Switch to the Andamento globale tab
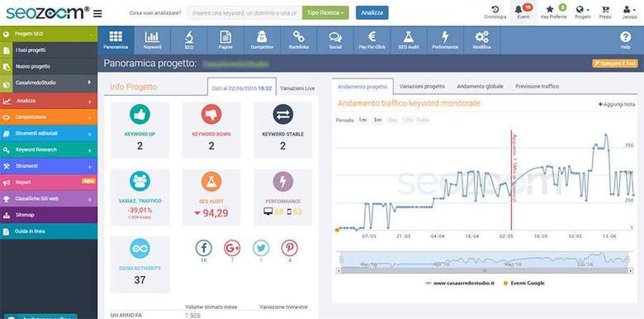This screenshot has height=319, width=644. click(x=480, y=87)
